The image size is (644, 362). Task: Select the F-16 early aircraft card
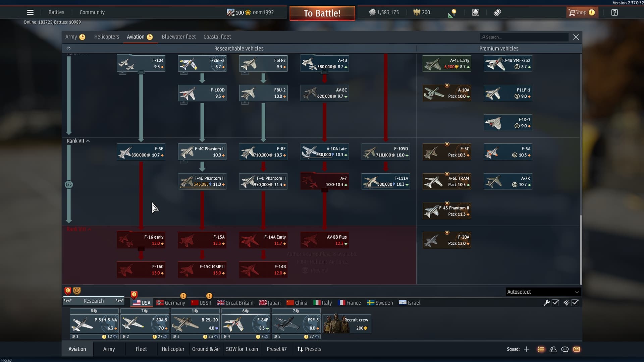click(x=141, y=240)
